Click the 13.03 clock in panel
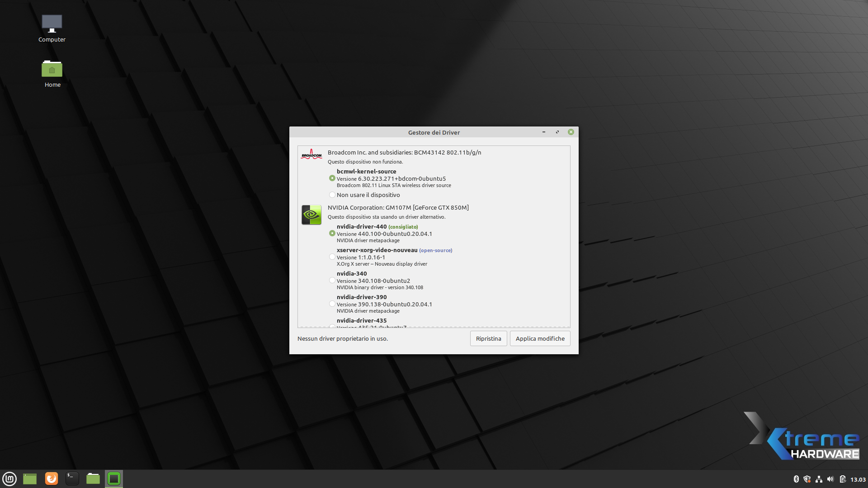Viewport: 868px width, 488px height. pos(858,479)
